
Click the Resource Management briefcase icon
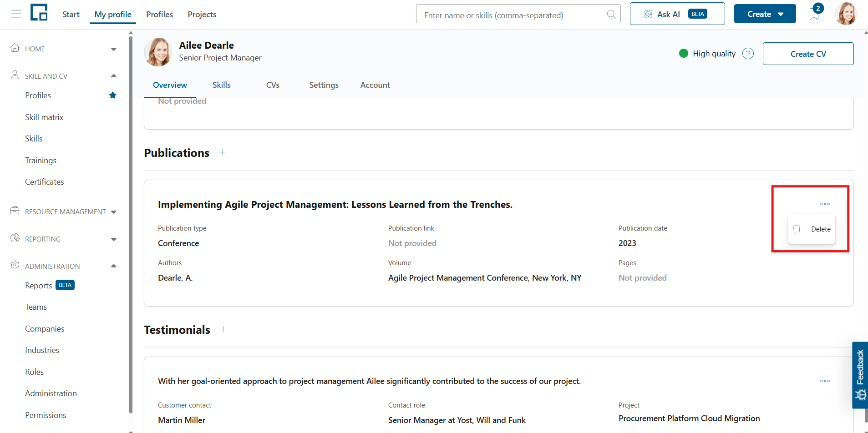pos(15,211)
